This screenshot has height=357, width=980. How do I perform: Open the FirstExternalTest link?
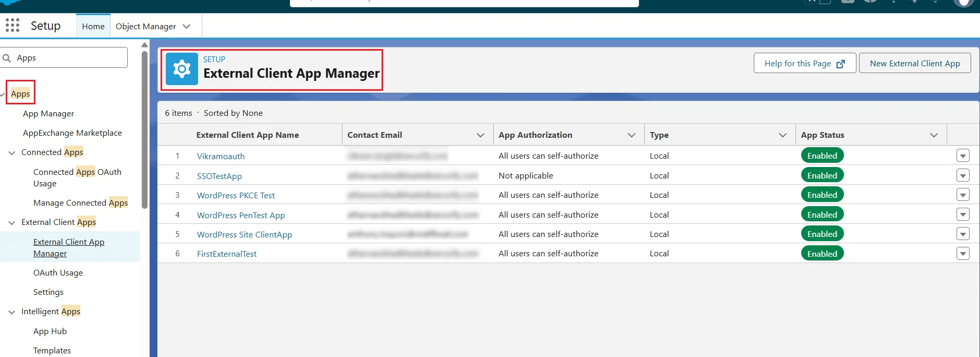pos(227,254)
